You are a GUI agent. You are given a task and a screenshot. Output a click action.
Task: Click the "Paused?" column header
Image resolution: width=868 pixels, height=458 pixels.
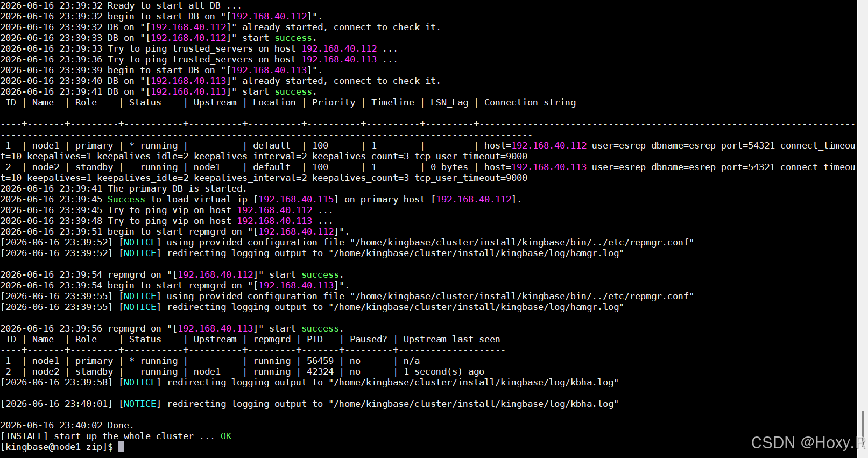click(x=369, y=339)
